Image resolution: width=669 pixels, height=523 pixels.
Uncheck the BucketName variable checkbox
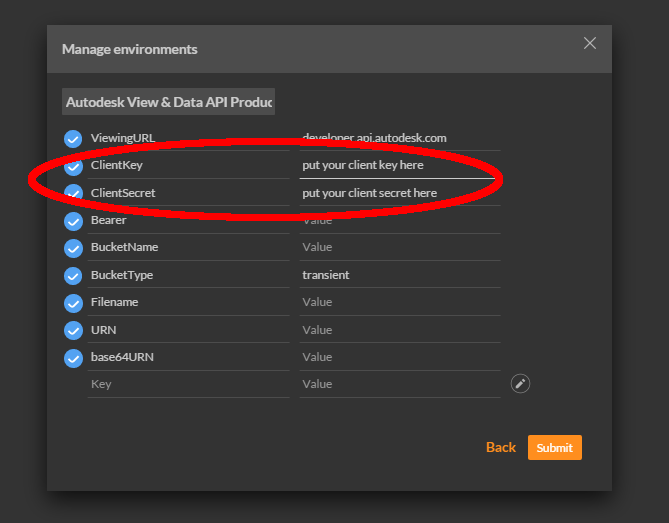click(73, 248)
